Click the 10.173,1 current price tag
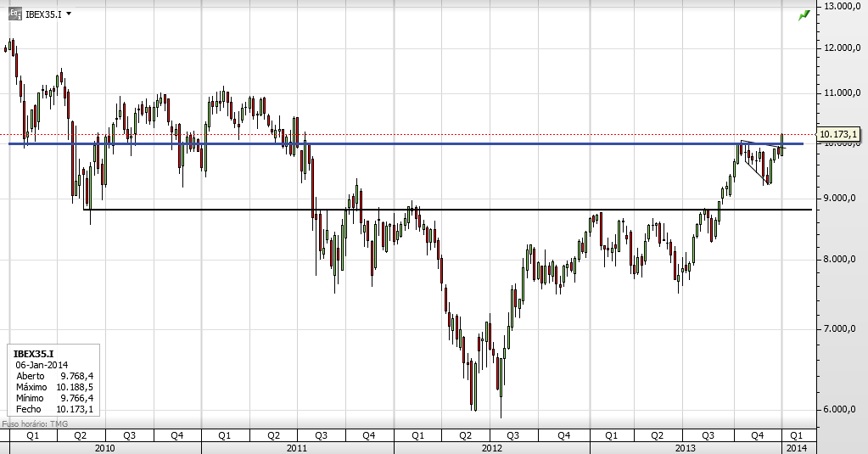Screen dimensions: 868x454 838,134
